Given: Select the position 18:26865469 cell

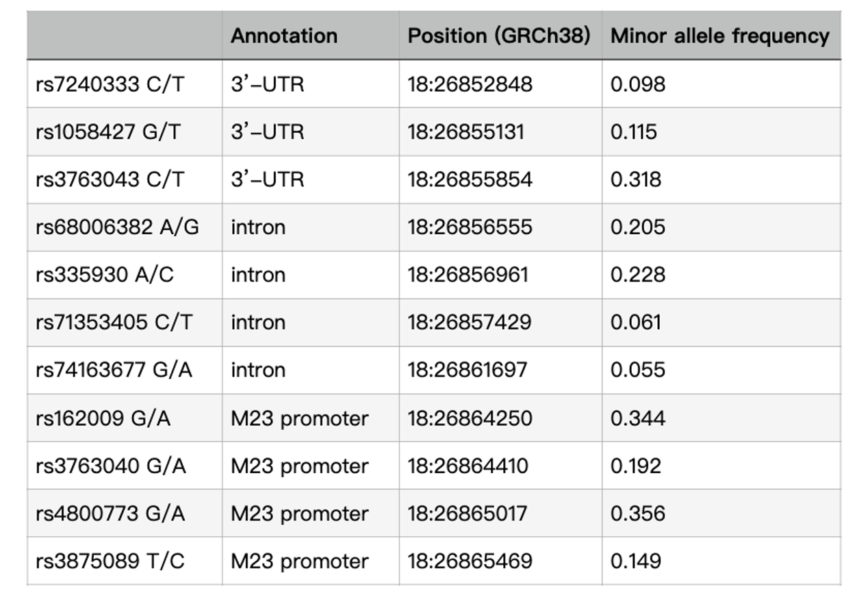Looking at the screenshot, I should pyautogui.click(x=470, y=561).
